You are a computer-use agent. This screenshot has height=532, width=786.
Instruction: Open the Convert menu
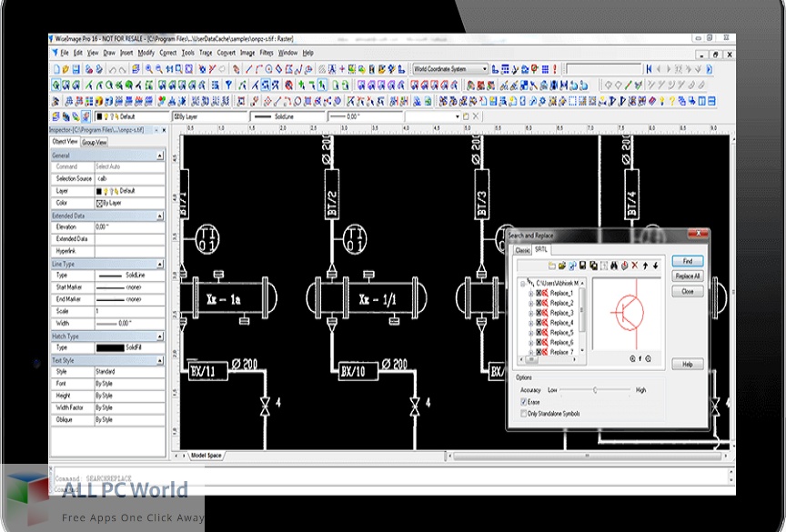(x=227, y=53)
